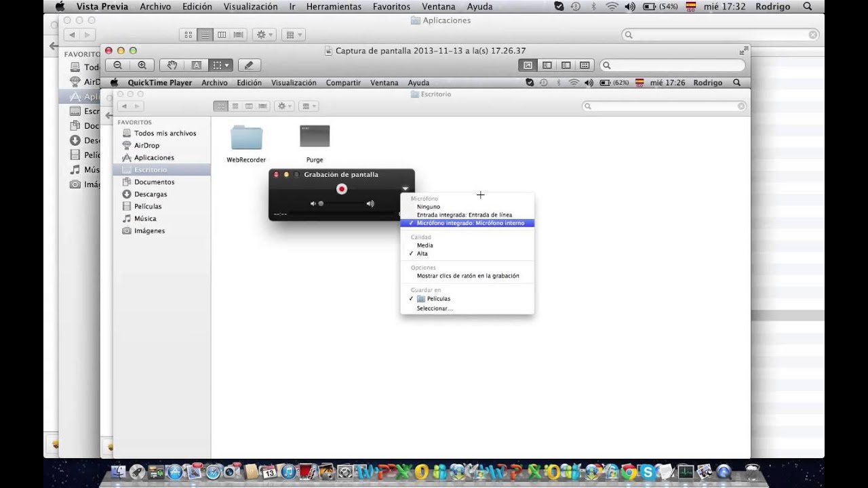
Task: Open the App Store icon in the Dock
Action: click(175, 472)
